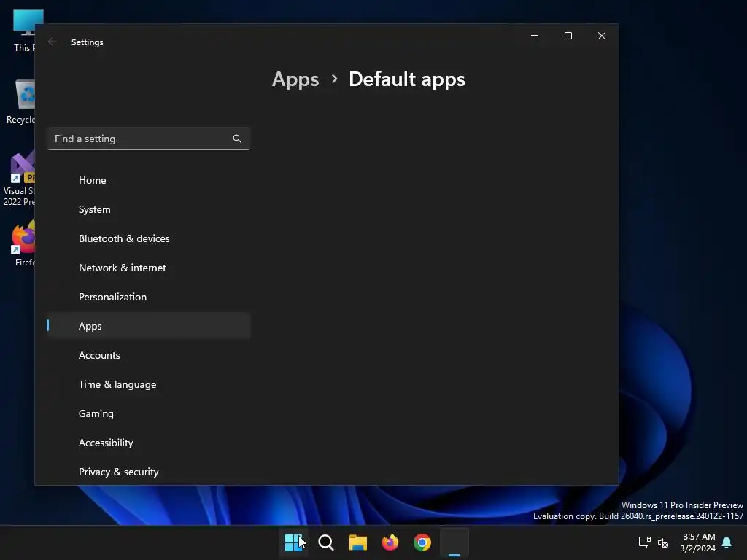747x560 pixels.
Task: Select Recycle Bin desktop icon
Action: 20,101
